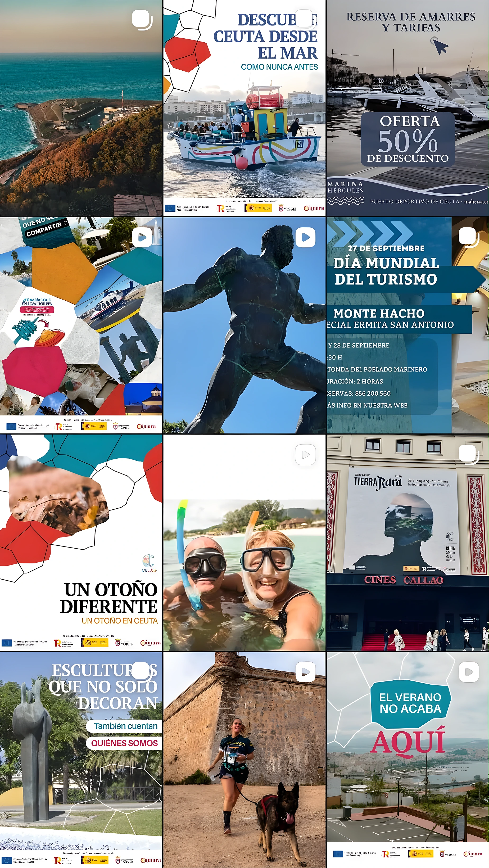The image size is (489, 868).
Task: Tap carousel icon on coastal lighthouse aerial photo
Action: (x=142, y=20)
